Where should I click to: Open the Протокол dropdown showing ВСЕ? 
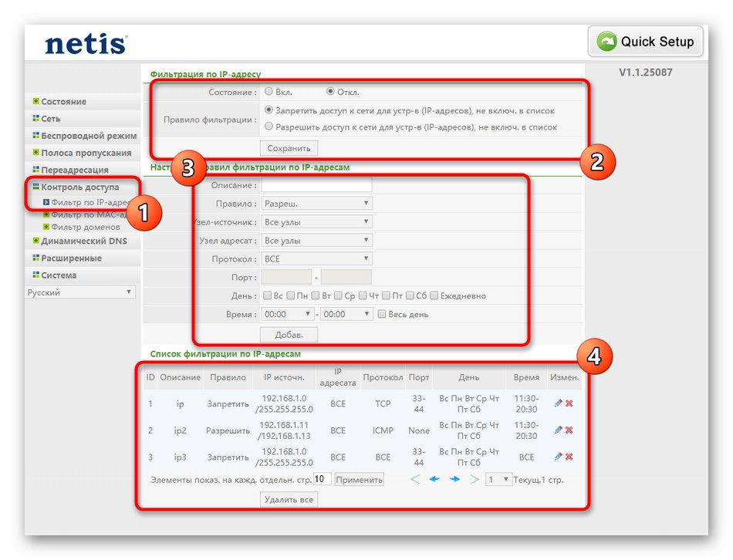tap(316, 258)
